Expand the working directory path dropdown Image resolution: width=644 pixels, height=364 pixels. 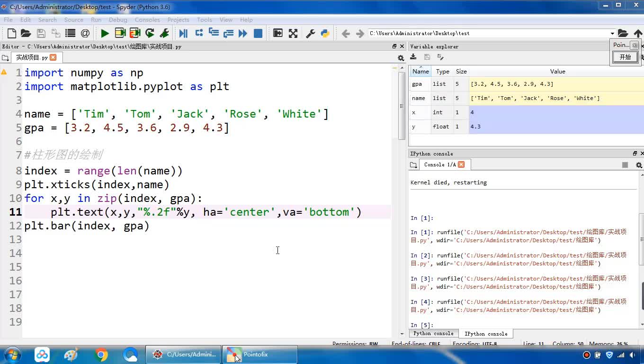[612, 34]
